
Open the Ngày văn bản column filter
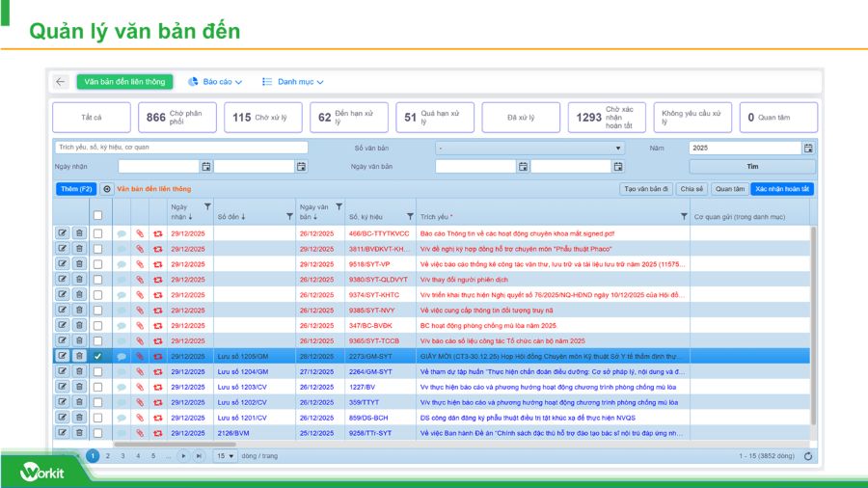click(339, 207)
